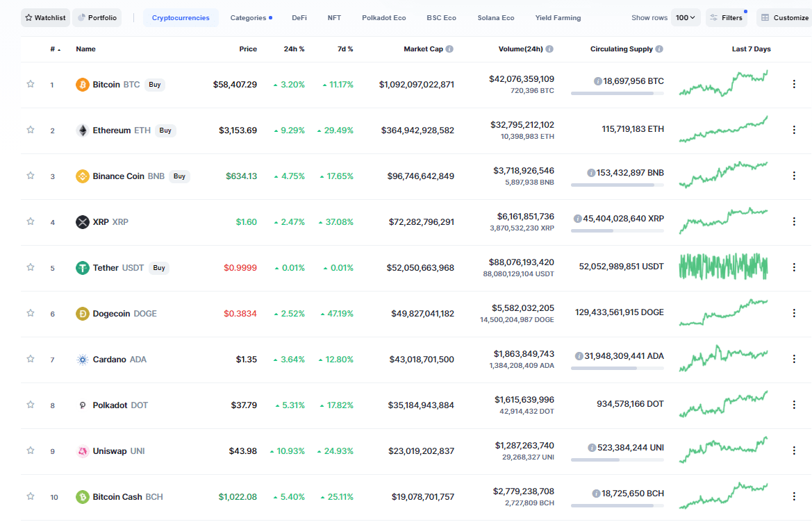Click info icon beside BNB supply
The image size is (812, 522).
[x=591, y=173]
